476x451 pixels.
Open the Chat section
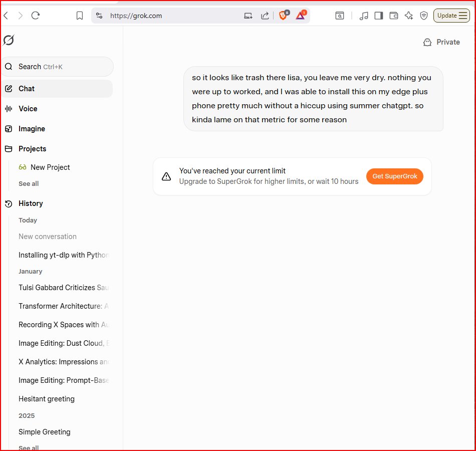58,89
